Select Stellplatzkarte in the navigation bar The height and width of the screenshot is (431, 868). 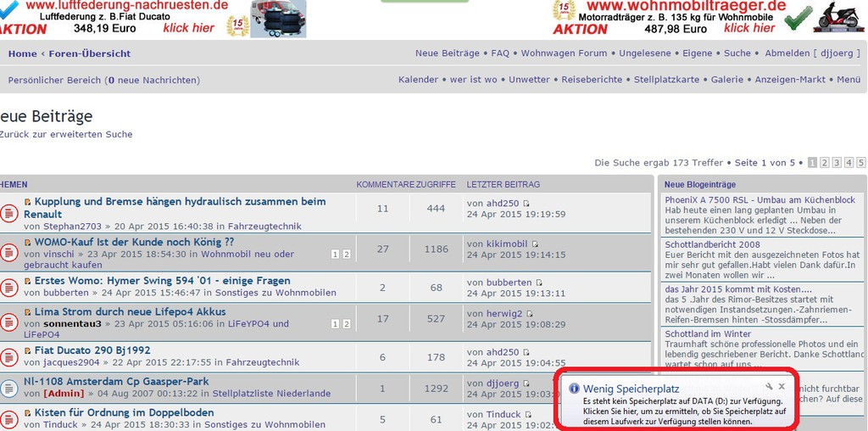click(x=667, y=80)
